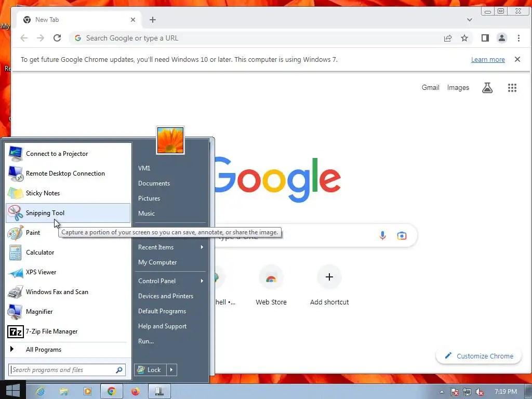Click the muted volume tray icon
Viewport: 532px width, 399px height.
coord(480,392)
